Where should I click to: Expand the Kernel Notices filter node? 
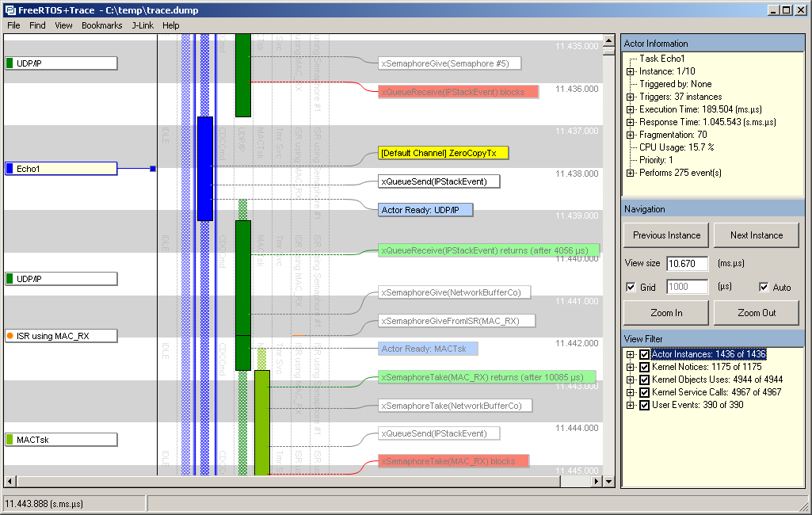pyautogui.click(x=631, y=368)
